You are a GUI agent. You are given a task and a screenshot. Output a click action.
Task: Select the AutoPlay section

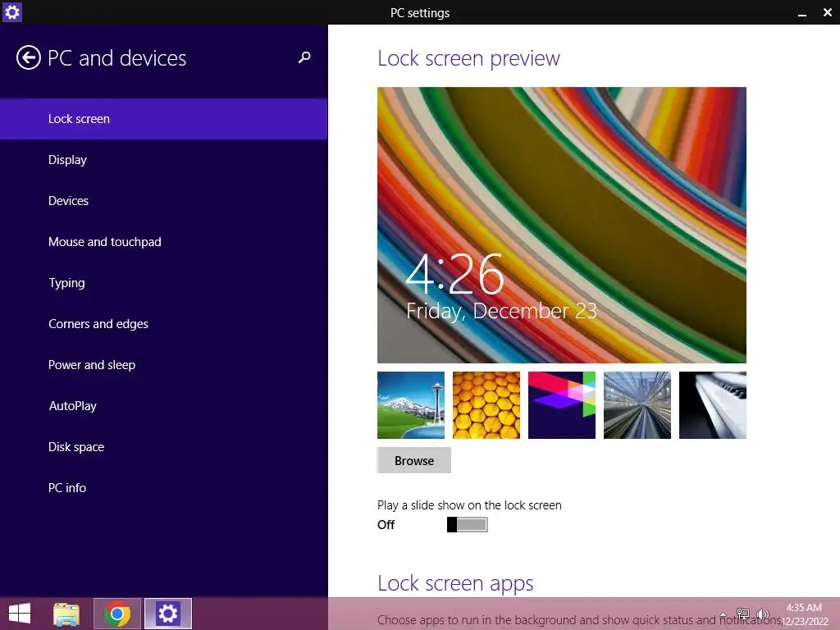pyautogui.click(x=163, y=405)
